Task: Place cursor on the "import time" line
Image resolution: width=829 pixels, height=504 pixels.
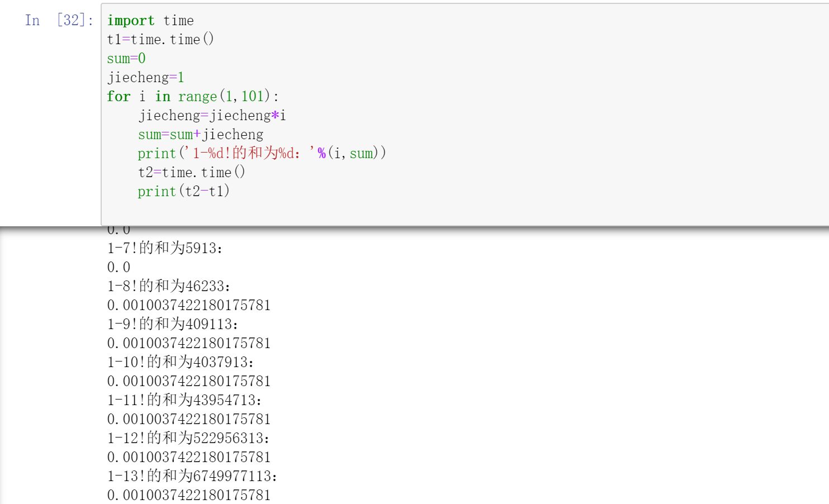Action: point(150,20)
